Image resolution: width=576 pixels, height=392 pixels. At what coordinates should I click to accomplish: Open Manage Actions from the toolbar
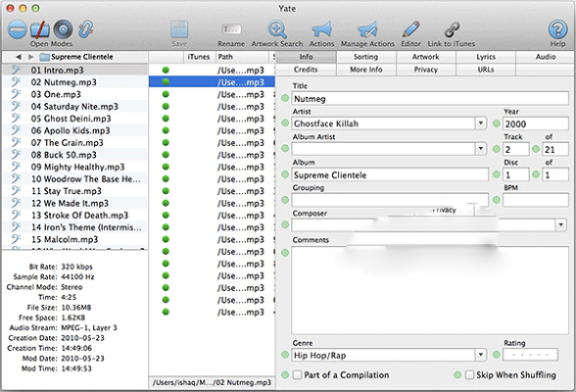coord(367,29)
